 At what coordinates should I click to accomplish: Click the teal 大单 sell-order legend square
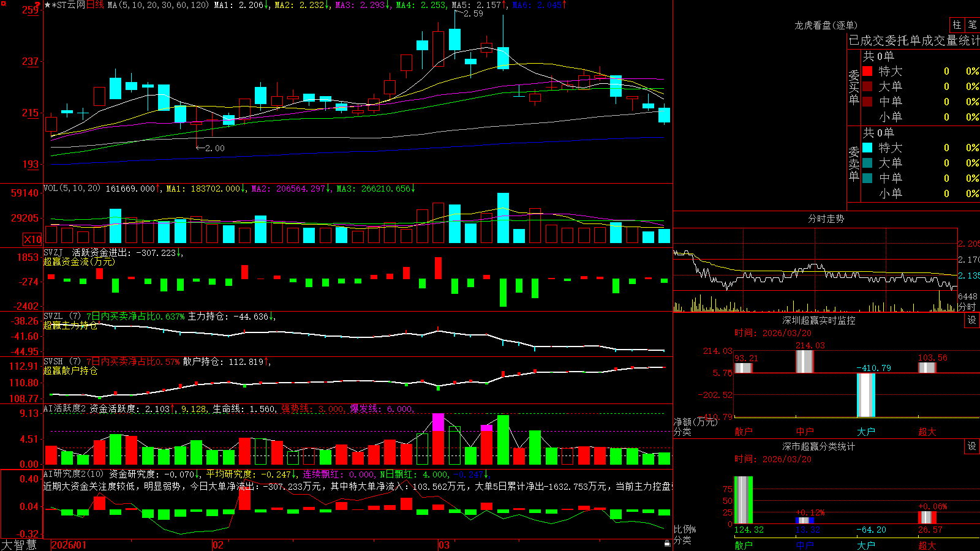(867, 163)
